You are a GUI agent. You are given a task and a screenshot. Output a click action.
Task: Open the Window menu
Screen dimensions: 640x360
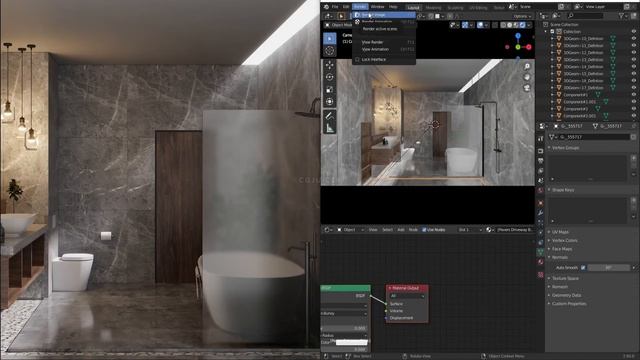pyautogui.click(x=378, y=7)
